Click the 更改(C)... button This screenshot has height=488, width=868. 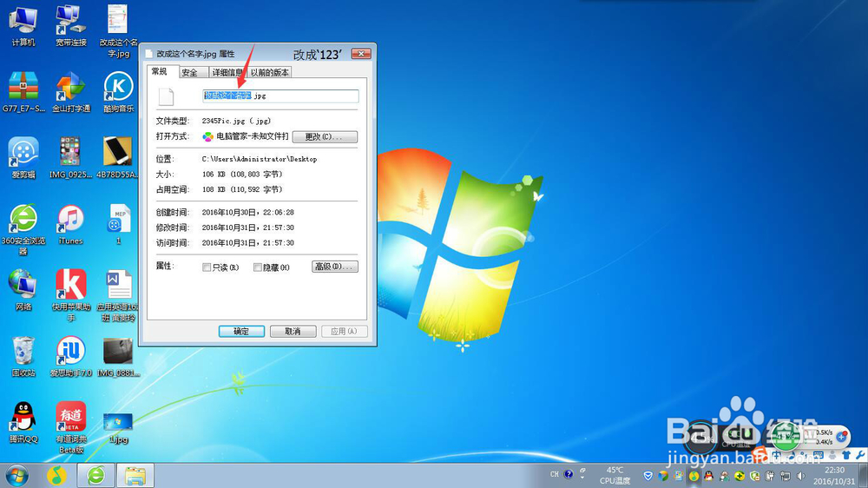pos(325,137)
